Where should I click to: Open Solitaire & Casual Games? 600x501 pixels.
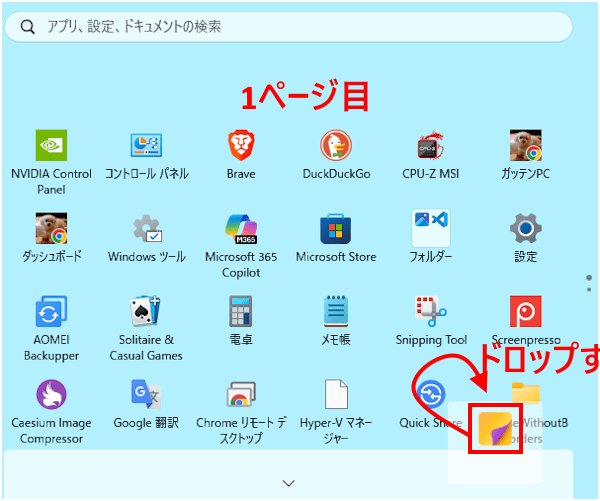point(145,311)
